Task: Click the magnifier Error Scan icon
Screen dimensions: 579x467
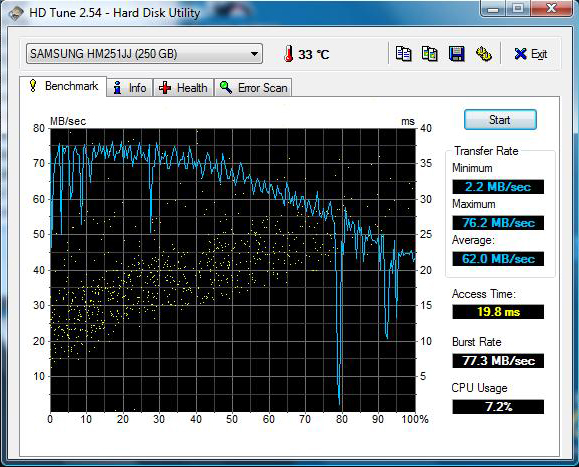Action: tap(226, 87)
